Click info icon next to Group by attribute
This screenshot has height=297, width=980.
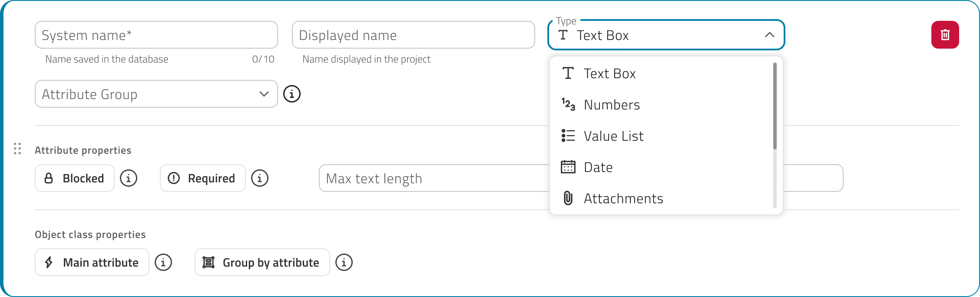pyautogui.click(x=344, y=262)
